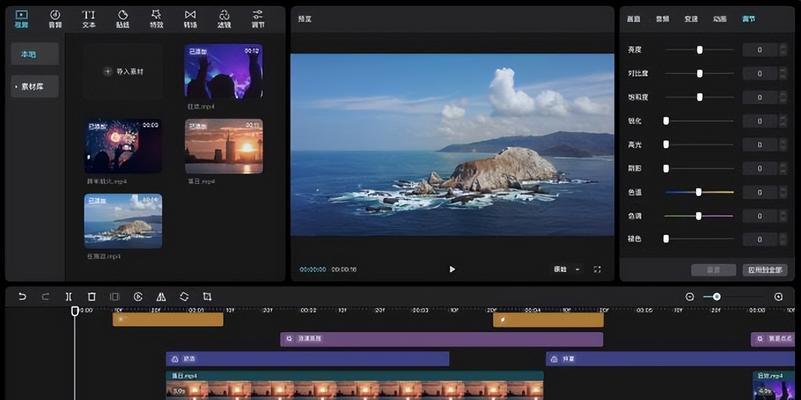The height and width of the screenshot is (400, 801).
Task: Click the Saturation value stepper arrows
Action: tap(783, 97)
